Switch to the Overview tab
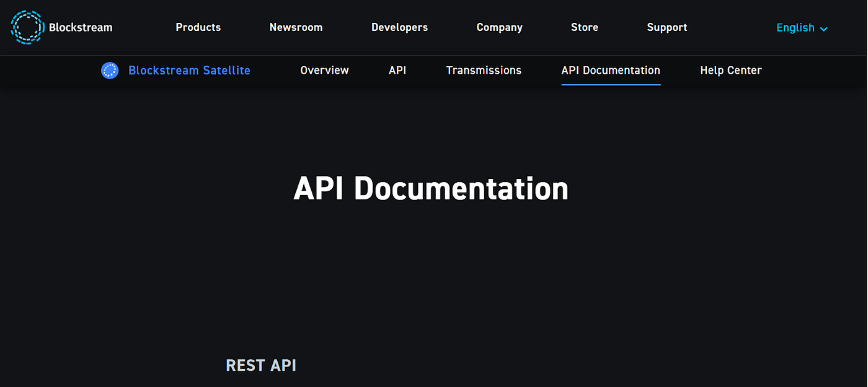Screen dimensions: 868x387 325,71
